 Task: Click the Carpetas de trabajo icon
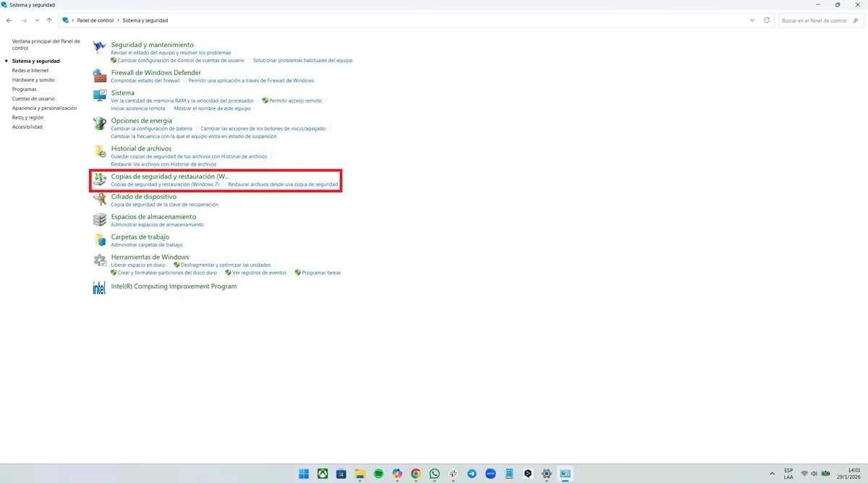click(x=100, y=240)
